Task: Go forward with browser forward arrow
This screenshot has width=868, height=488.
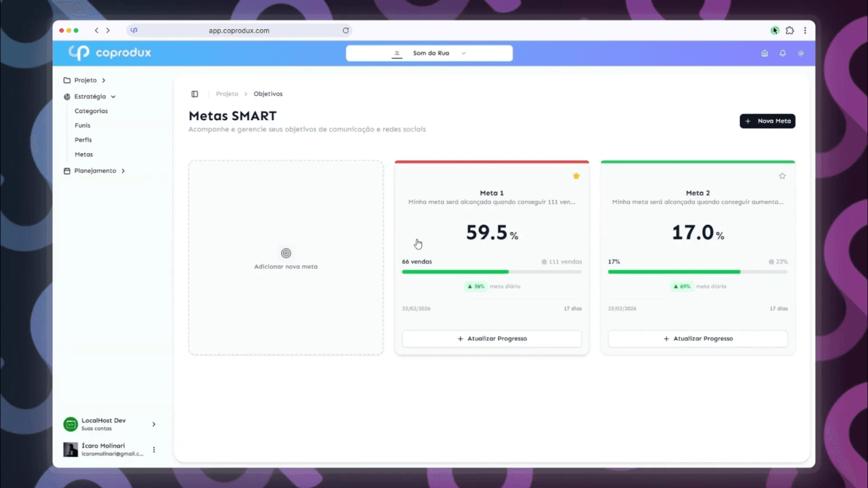Action: point(108,30)
